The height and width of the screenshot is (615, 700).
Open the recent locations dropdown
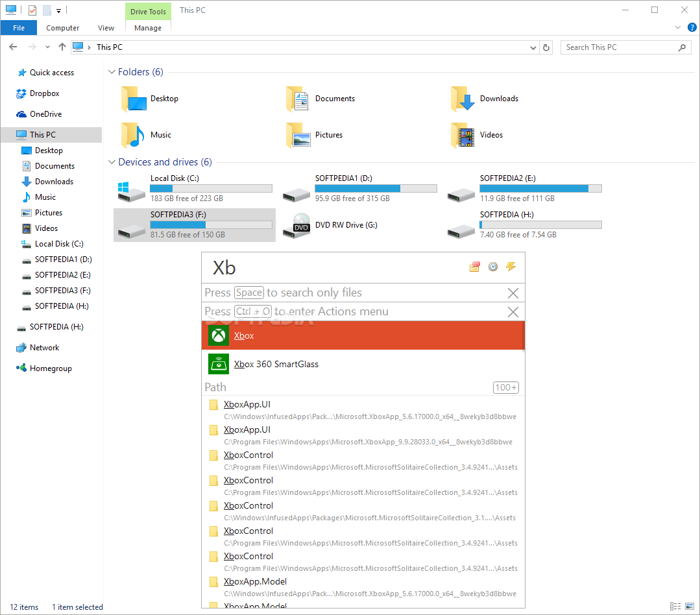(47, 47)
